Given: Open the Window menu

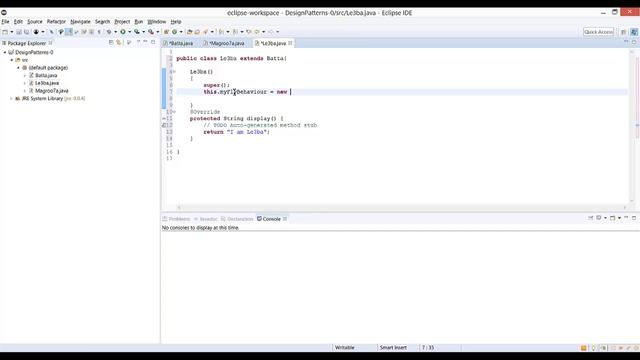Looking at the screenshot, I should [157, 22].
